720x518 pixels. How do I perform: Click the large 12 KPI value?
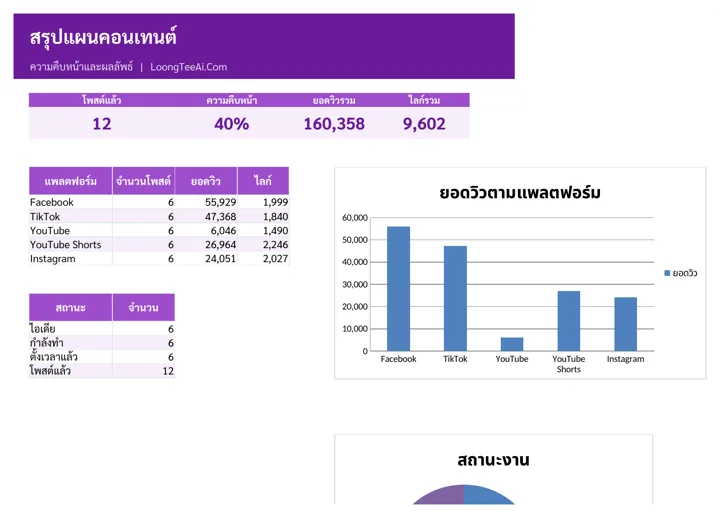[x=101, y=124]
